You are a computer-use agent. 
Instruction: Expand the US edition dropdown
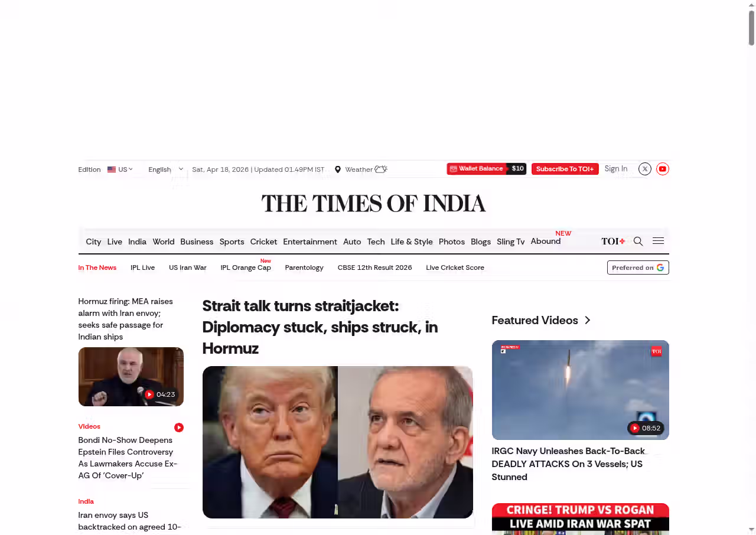pos(120,169)
